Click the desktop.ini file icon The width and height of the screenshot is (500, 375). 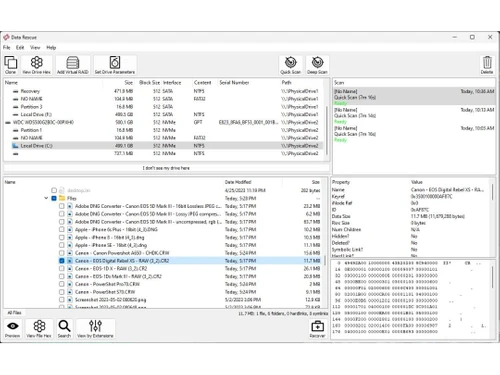(62, 190)
